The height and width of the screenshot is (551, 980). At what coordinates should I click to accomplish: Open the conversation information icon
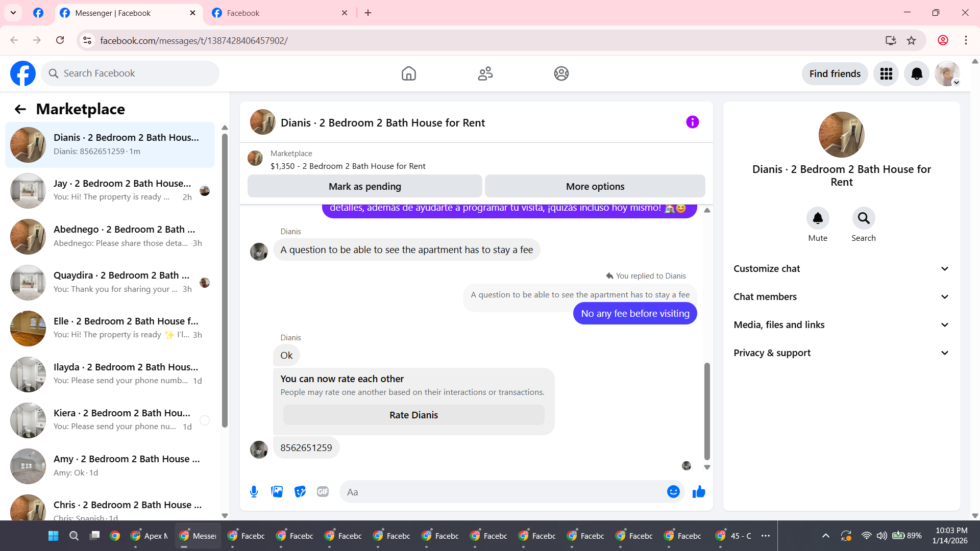point(692,122)
